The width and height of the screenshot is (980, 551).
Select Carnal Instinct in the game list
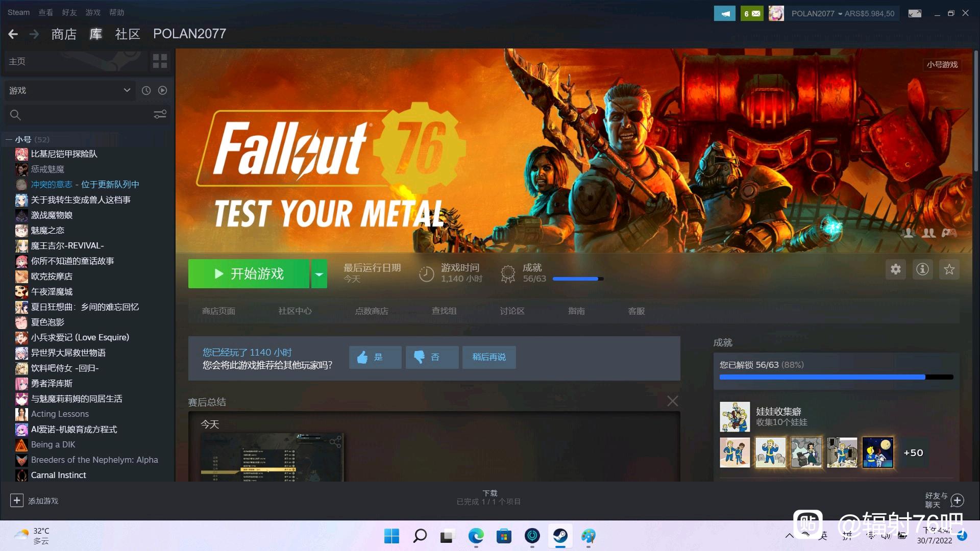(x=58, y=475)
